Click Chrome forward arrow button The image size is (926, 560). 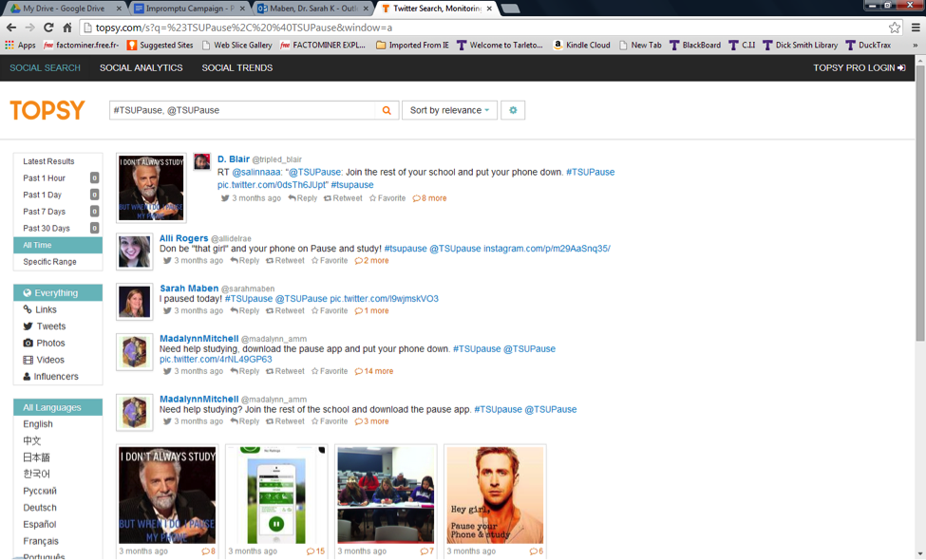click(x=30, y=28)
